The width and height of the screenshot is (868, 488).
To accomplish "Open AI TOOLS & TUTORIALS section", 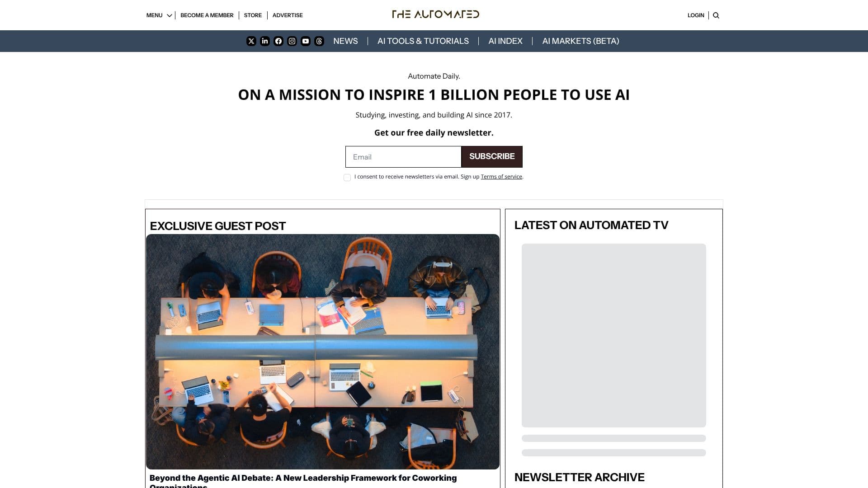I will click(x=423, y=41).
